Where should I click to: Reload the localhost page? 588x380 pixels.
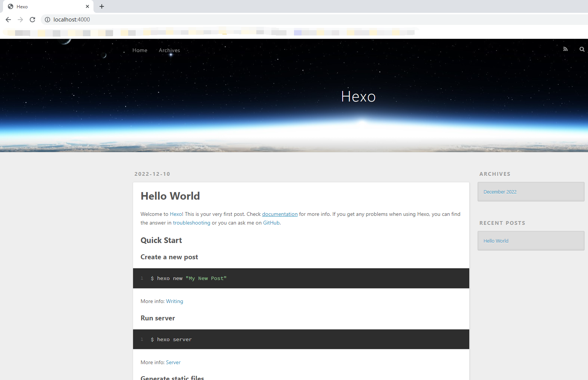point(32,20)
